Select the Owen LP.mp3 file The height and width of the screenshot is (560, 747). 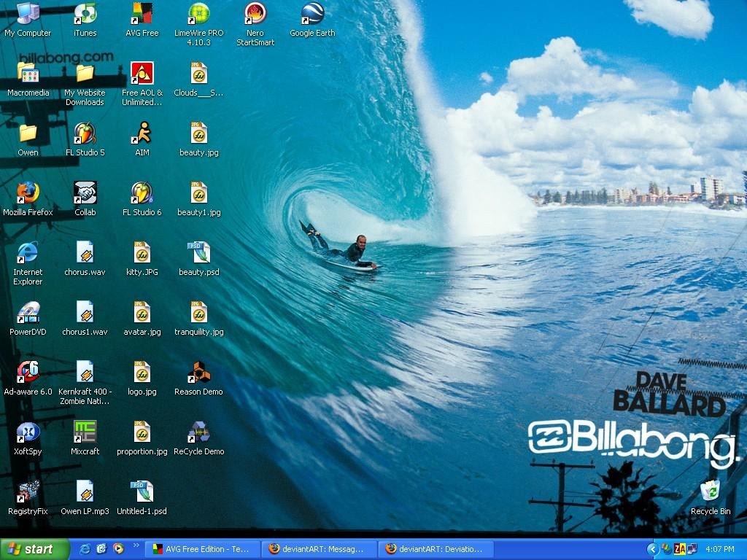[x=85, y=498]
